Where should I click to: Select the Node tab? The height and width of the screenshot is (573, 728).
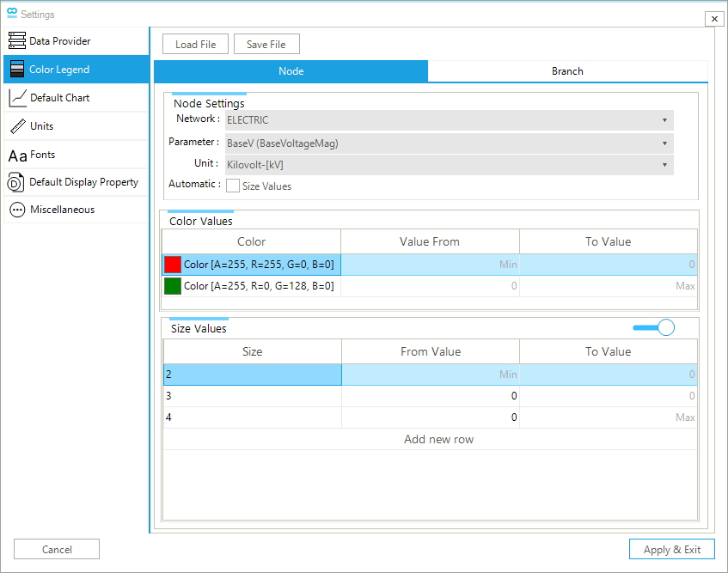point(291,71)
